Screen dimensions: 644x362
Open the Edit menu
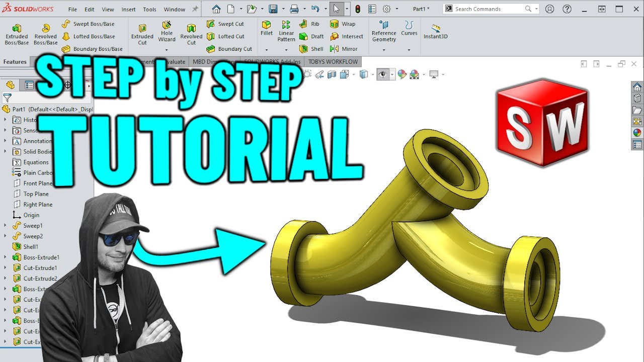[90, 10]
